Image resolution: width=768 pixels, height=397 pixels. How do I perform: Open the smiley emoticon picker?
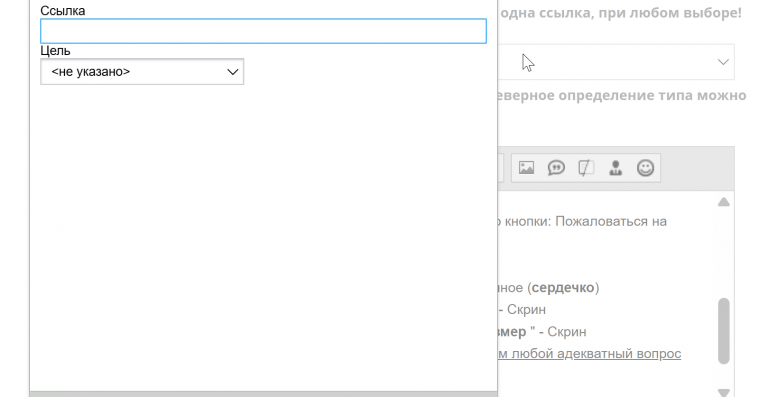tap(646, 168)
